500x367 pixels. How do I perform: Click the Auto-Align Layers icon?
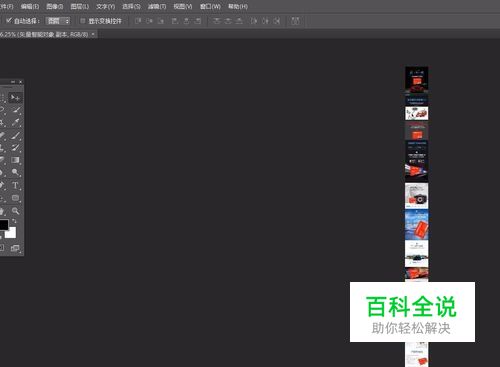coord(295,21)
